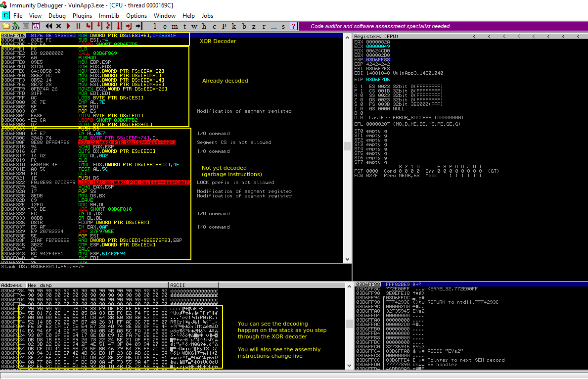588x379 pixels.
Task: Click the Step over toolbar icon
Action: tap(99, 26)
